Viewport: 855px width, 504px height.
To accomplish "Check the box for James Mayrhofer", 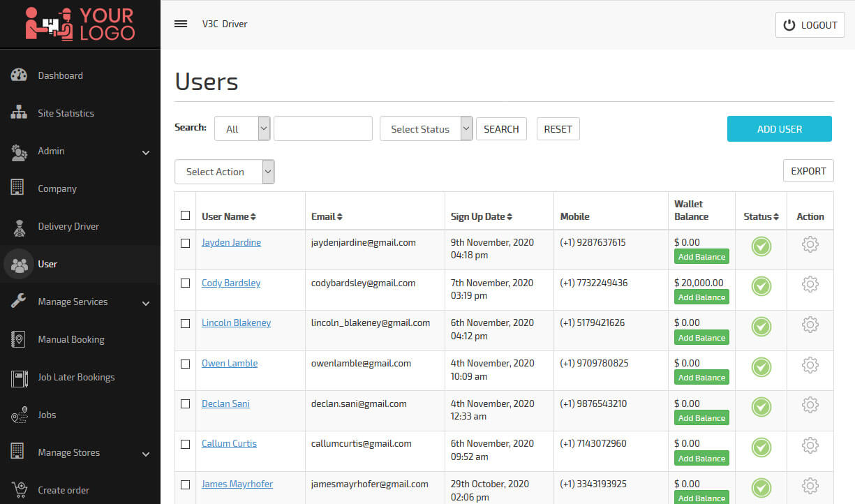I will (185, 484).
